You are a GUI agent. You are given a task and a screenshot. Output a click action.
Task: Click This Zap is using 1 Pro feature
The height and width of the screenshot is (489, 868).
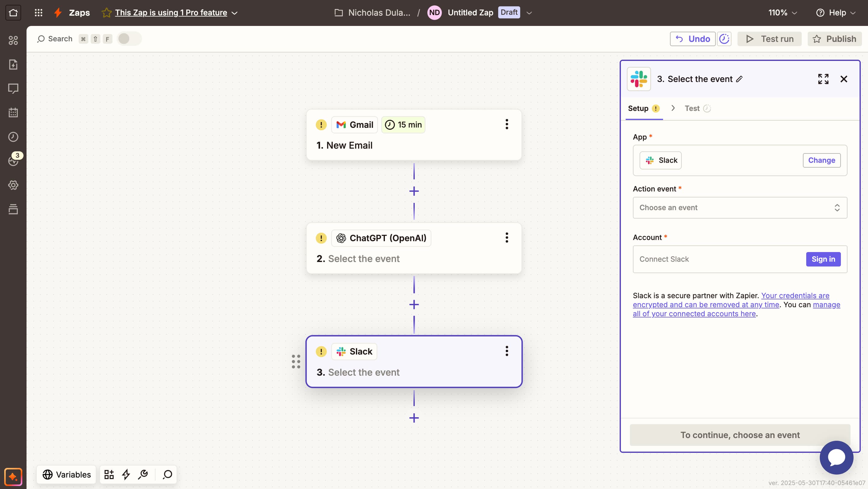tap(171, 13)
